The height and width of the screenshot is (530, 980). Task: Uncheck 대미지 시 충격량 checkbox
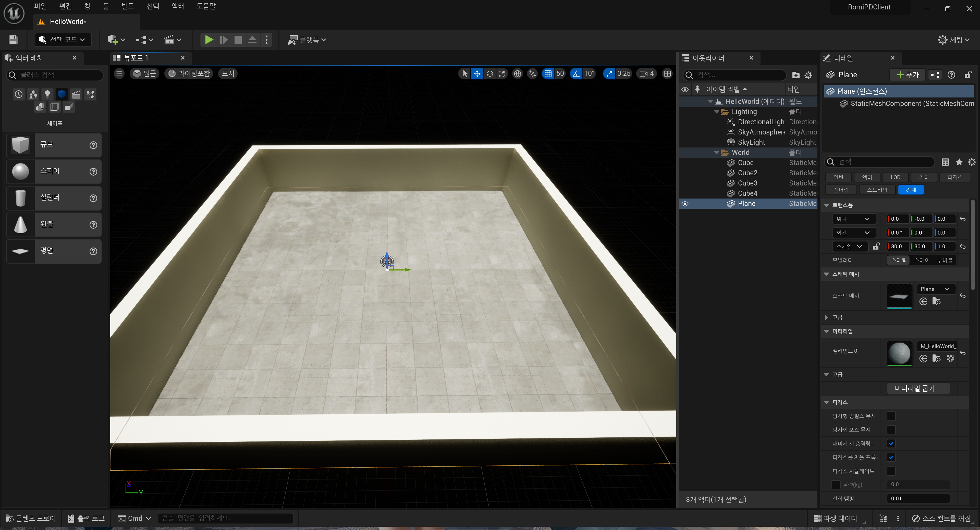click(891, 443)
